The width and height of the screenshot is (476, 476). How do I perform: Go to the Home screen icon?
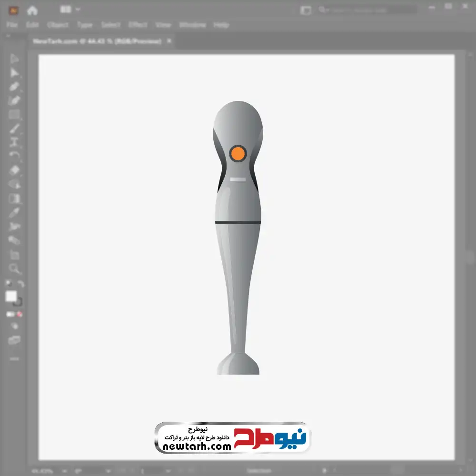coord(32,10)
